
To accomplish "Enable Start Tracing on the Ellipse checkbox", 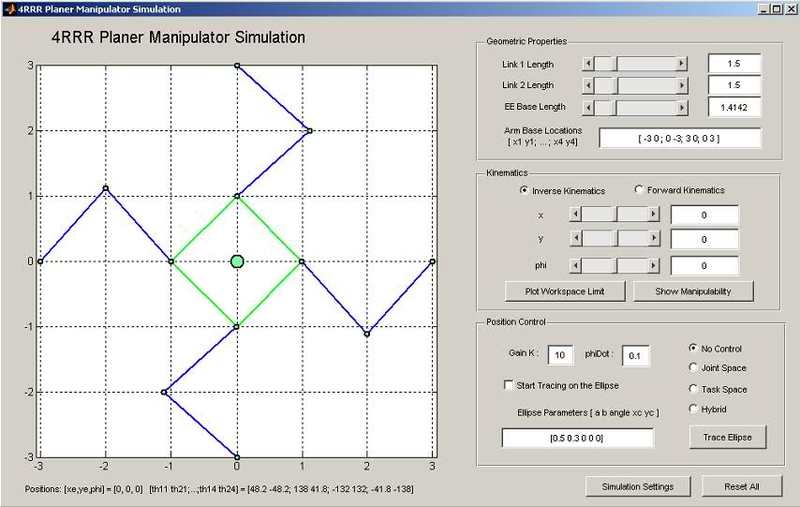I will pos(508,384).
